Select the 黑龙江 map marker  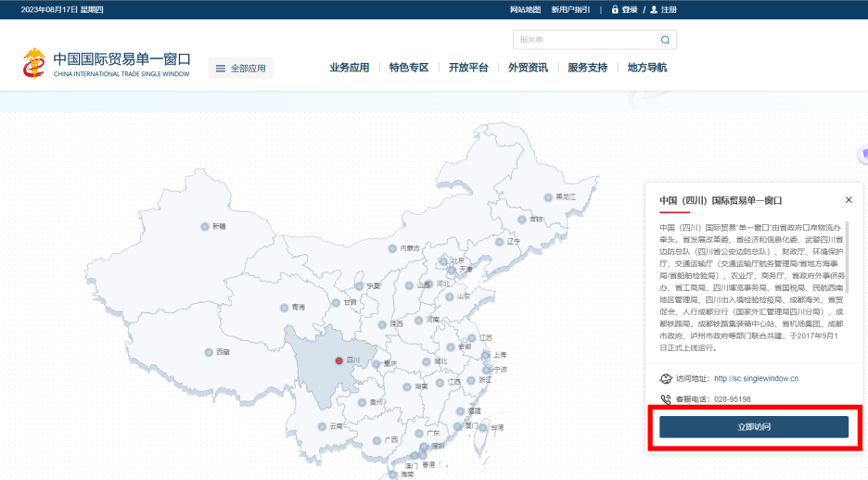tap(548, 197)
